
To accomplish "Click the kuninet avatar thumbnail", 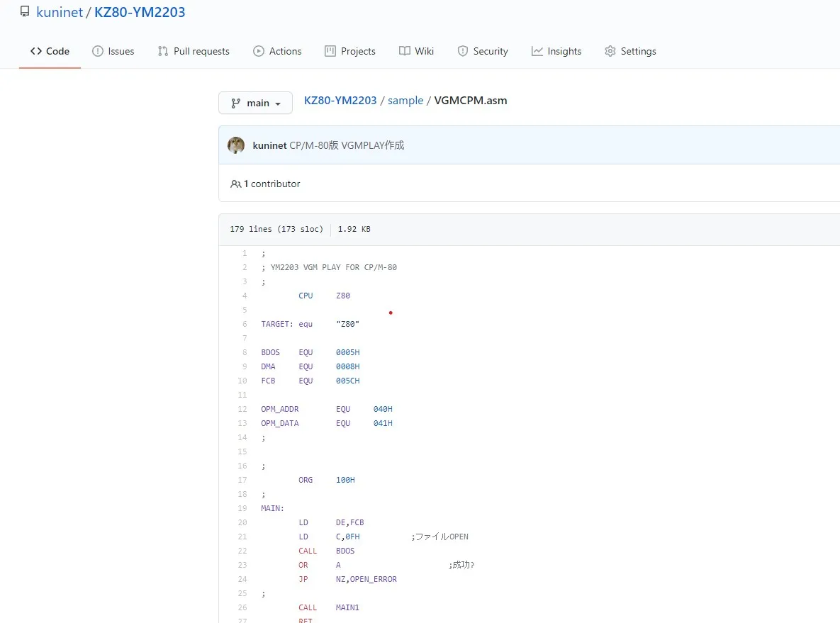I will [236, 145].
